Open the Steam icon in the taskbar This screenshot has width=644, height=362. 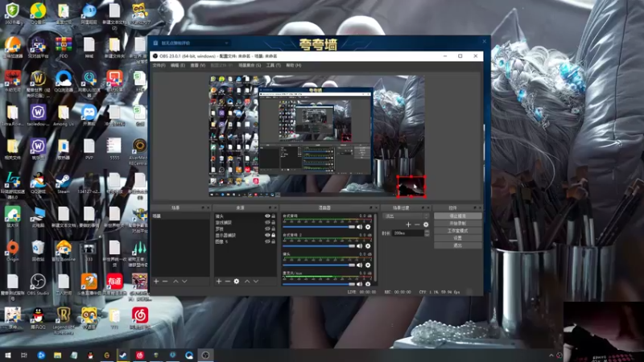[x=123, y=355]
